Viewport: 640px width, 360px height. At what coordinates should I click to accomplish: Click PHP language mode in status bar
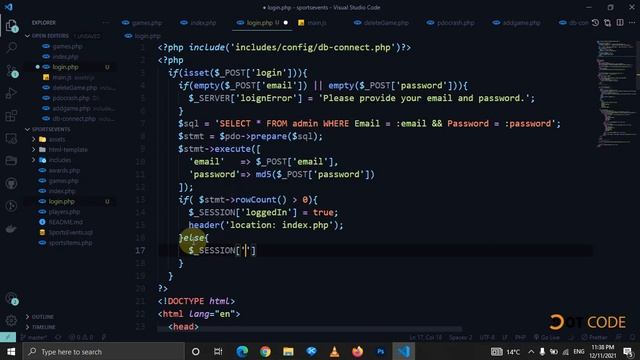point(520,337)
